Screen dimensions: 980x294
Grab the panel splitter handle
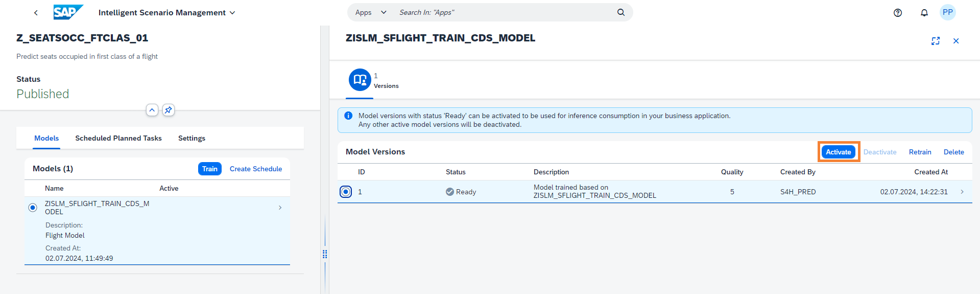pos(325,254)
